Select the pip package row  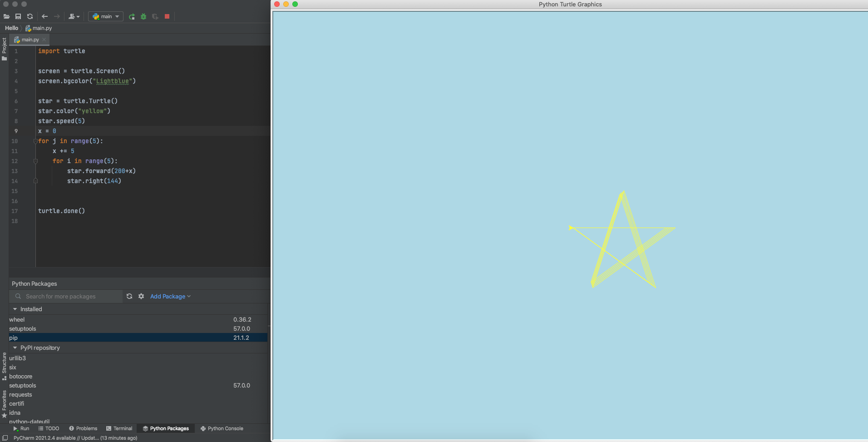(x=138, y=338)
